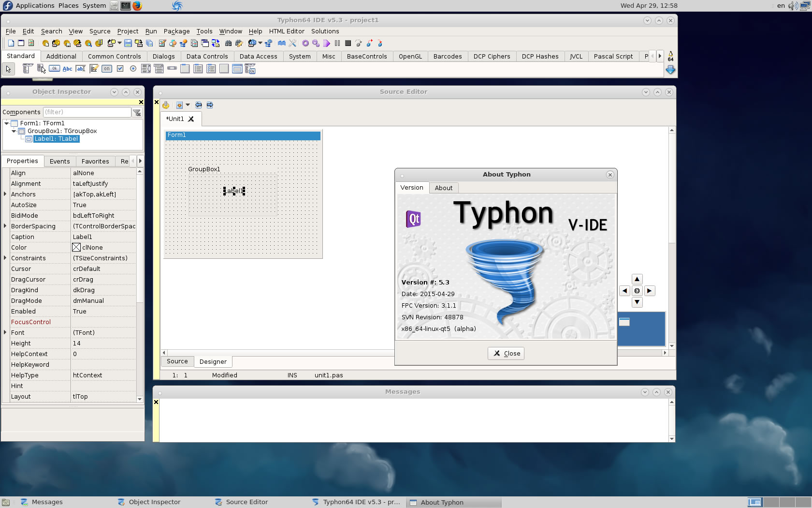This screenshot has height=508, width=812.
Task: Open the Applications menu in the system panel
Action: (x=35, y=5)
